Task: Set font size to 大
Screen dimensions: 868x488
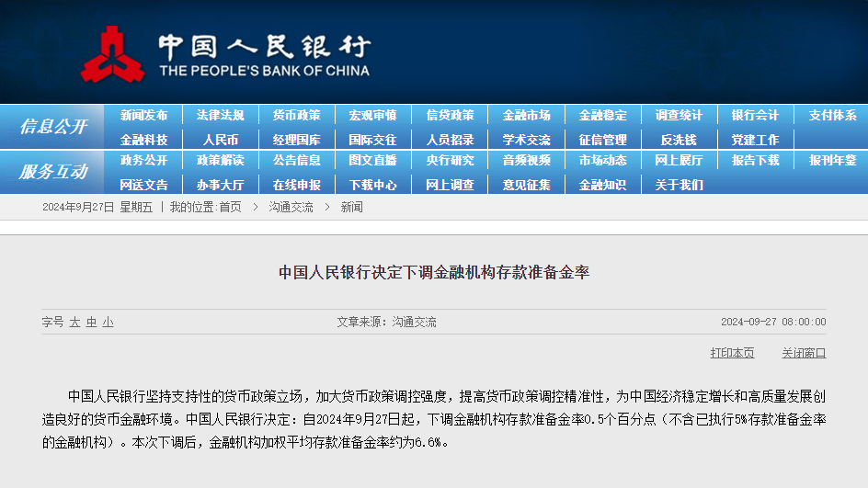Action: [74, 323]
